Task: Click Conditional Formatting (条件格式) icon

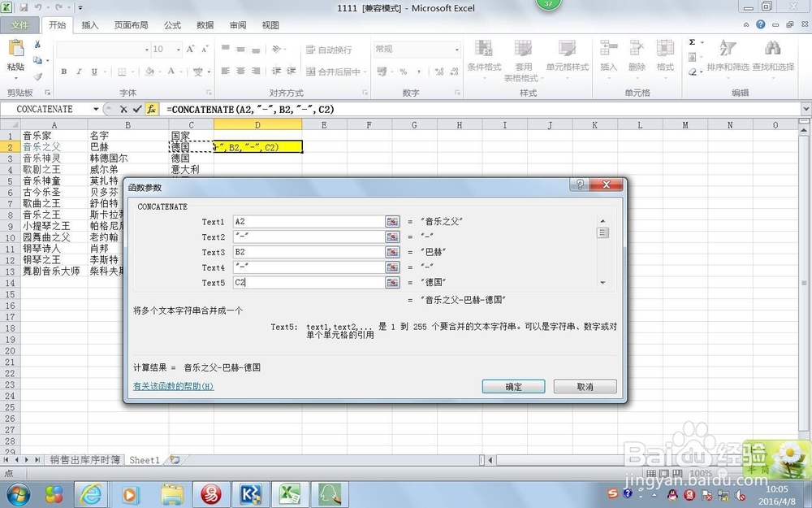Action: pos(484,48)
